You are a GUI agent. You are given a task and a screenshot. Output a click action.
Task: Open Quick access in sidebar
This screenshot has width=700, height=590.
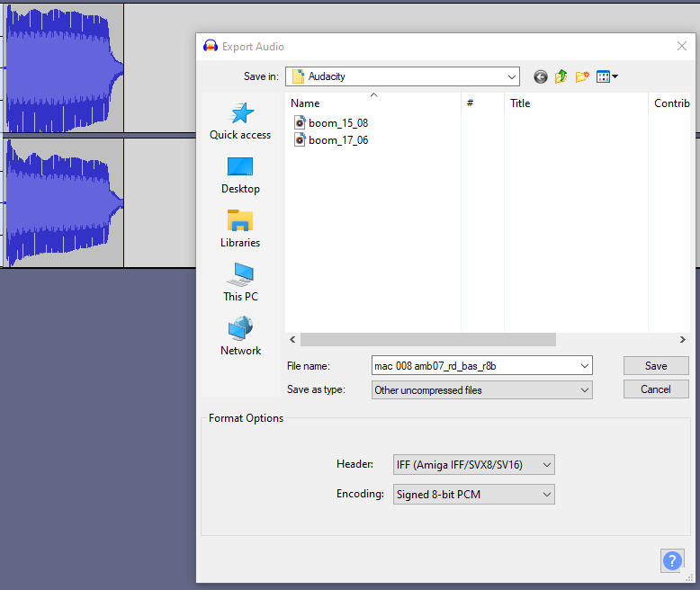pyautogui.click(x=240, y=121)
